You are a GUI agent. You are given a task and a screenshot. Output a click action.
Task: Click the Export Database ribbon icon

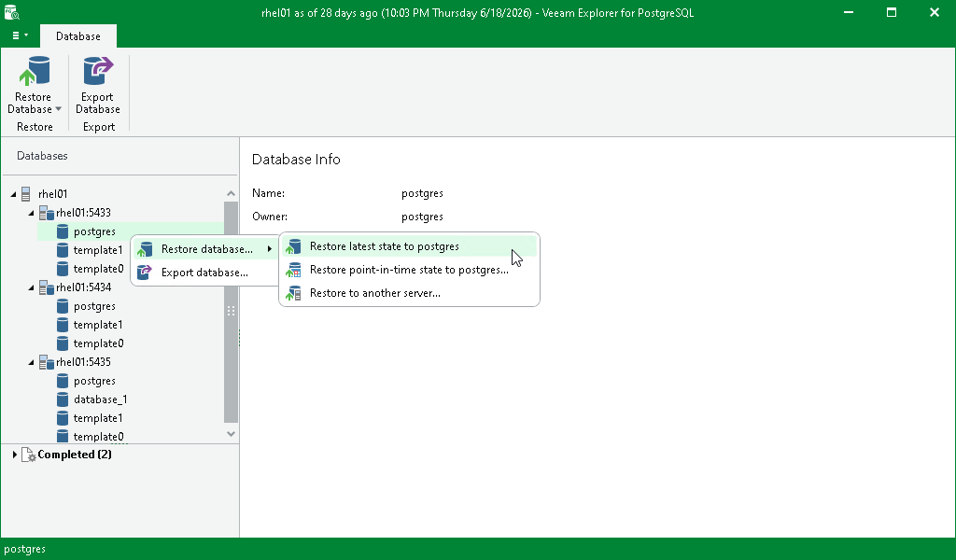(x=97, y=71)
